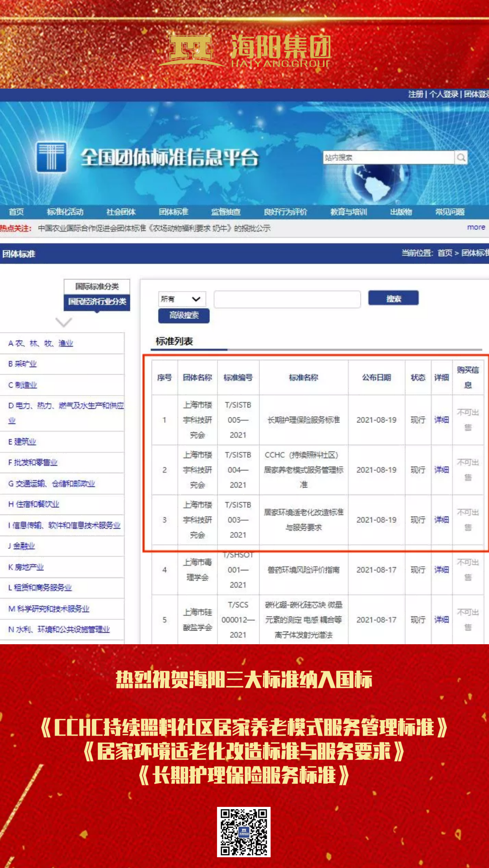Open 详细 for 居家环境适老化改造标准 row
This screenshot has height=868, width=489.
[441, 520]
